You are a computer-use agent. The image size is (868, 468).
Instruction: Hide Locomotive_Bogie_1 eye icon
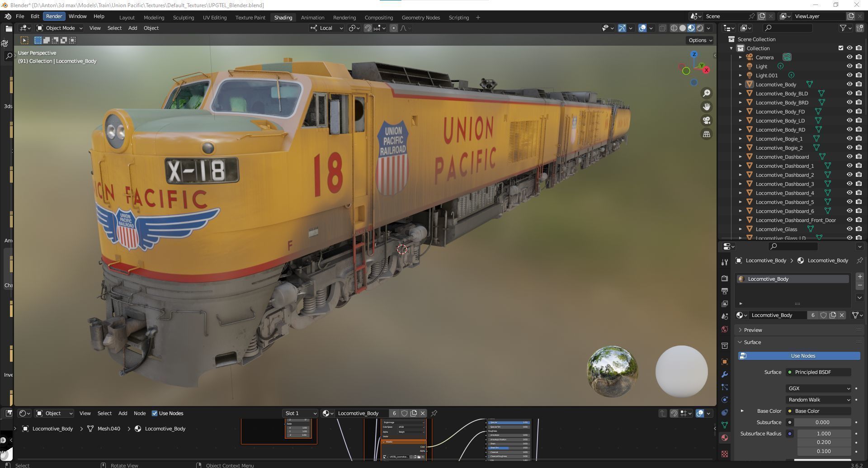849,139
